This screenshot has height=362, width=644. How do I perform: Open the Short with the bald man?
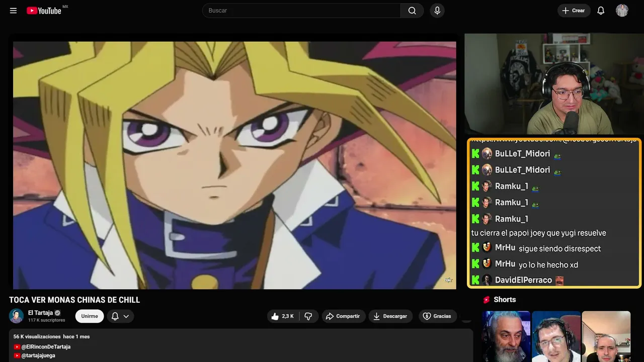coord(606,336)
